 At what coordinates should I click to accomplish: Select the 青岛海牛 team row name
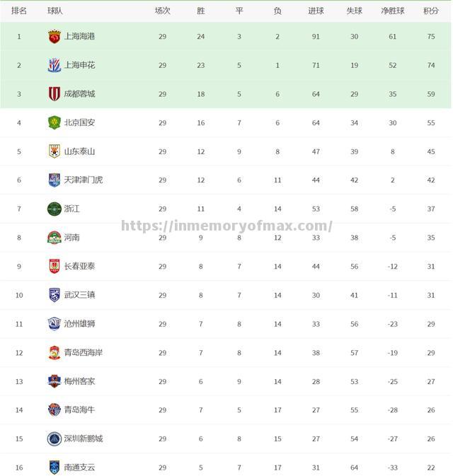tap(79, 410)
